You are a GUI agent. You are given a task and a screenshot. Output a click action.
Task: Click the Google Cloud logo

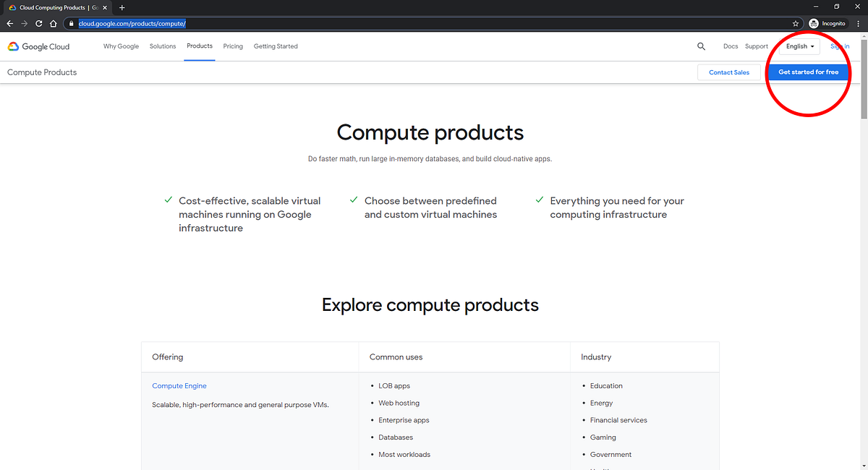pos(38,46)
